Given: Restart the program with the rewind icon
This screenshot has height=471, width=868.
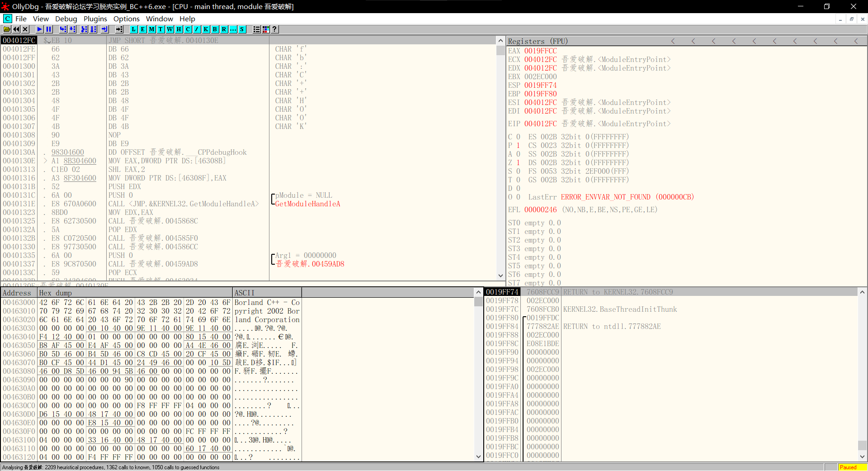Looking at the screenshot, I should point(16,29).
